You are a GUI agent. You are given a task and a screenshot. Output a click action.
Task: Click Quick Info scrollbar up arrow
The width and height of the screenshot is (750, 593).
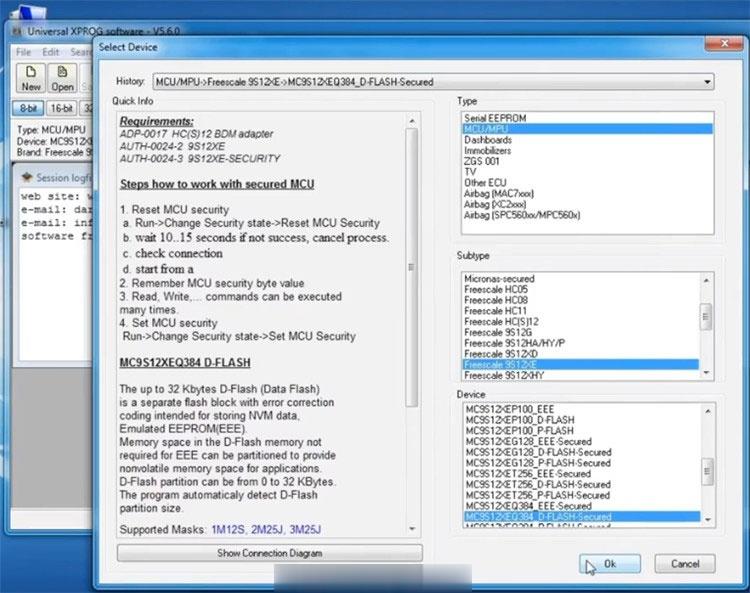(412, 121)
